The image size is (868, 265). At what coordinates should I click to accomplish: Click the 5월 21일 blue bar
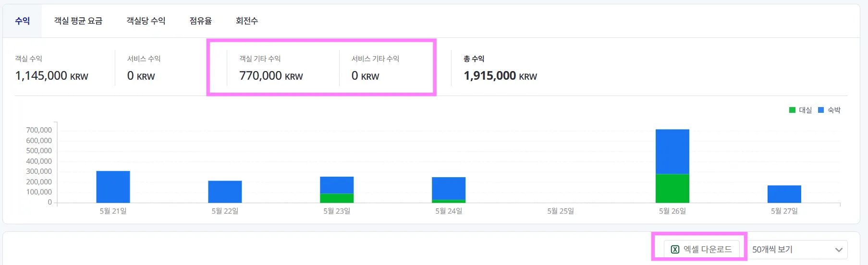pos(113,187)
